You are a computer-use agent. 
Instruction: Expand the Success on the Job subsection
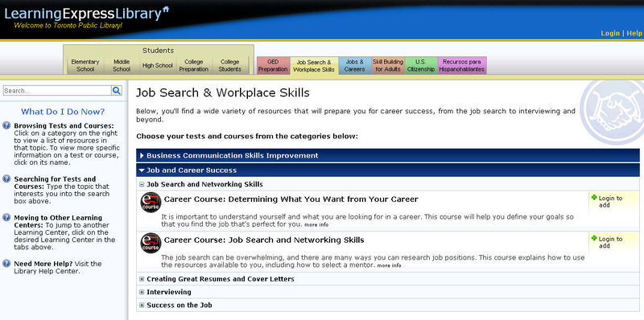(x=142, y=306)
